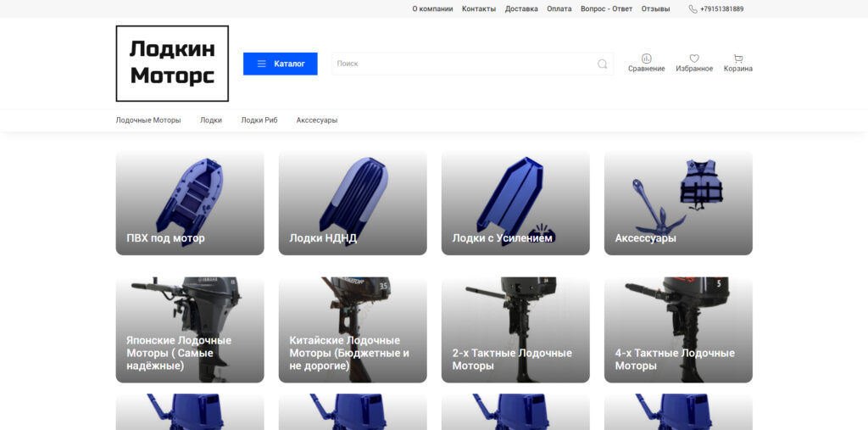Open the Лодки НДНД category card

pos(353,203)
